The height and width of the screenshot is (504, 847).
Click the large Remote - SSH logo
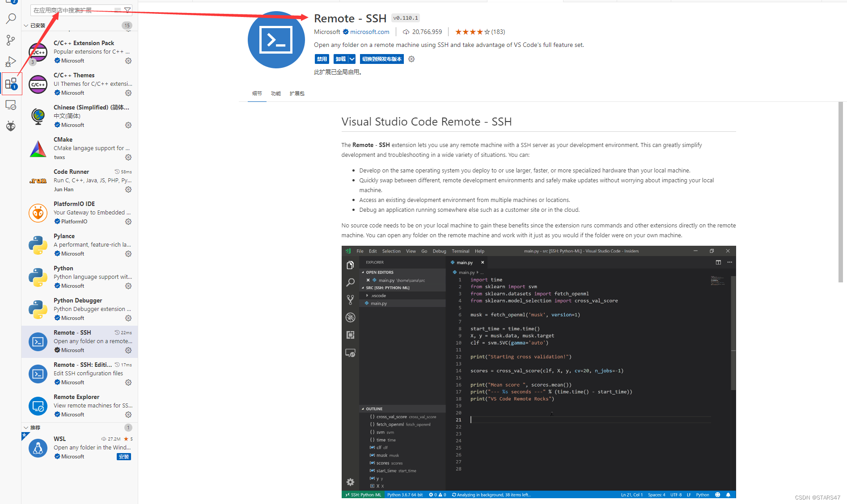tap(276, 40)
